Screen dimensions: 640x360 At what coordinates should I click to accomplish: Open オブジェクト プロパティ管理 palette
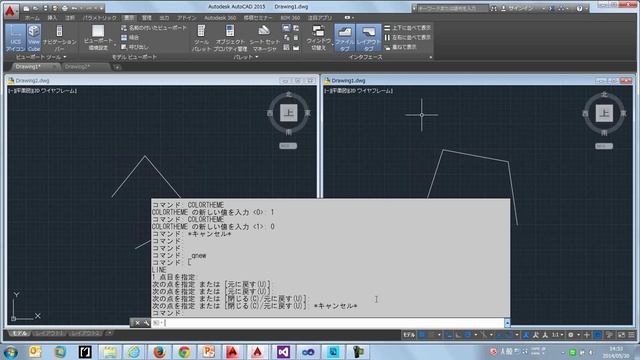point(230,38)
